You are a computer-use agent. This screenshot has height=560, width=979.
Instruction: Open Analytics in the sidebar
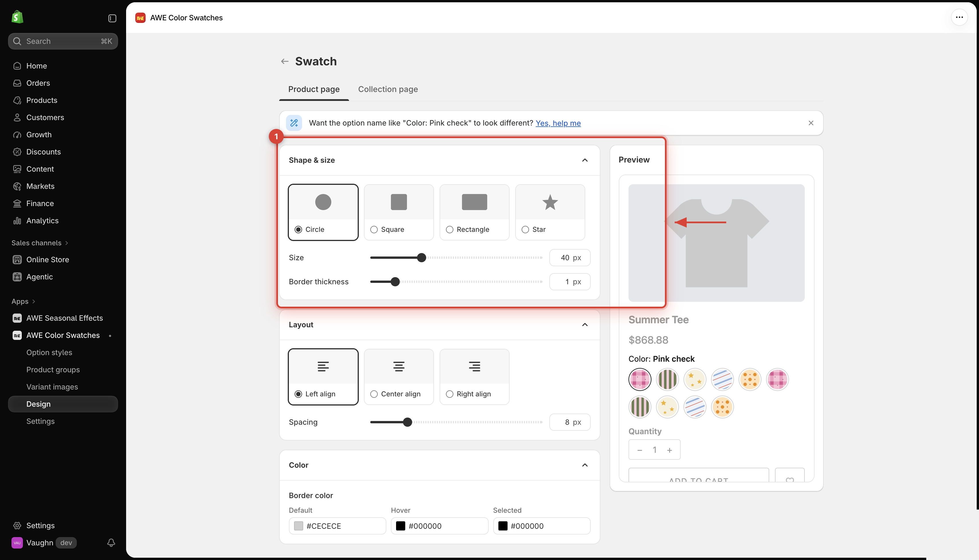pos(63,220)
